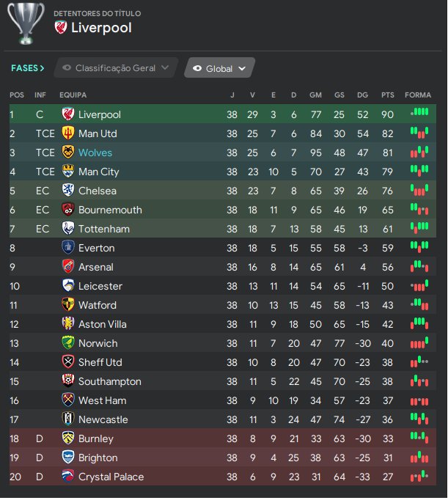Image resolution: width=448 pixels, height=503 pixels.
Task: Sort table by PTS column header
Action: 387,95
